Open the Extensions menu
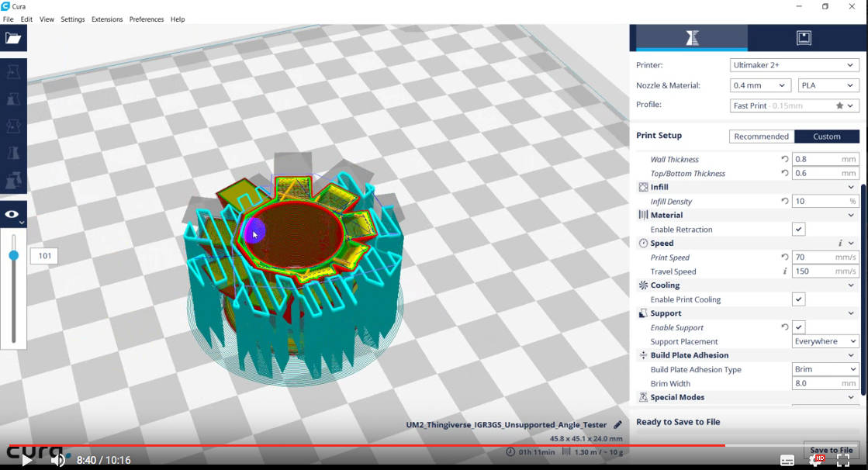The height and width of the screenshot is (470, 868). (107, 19)
